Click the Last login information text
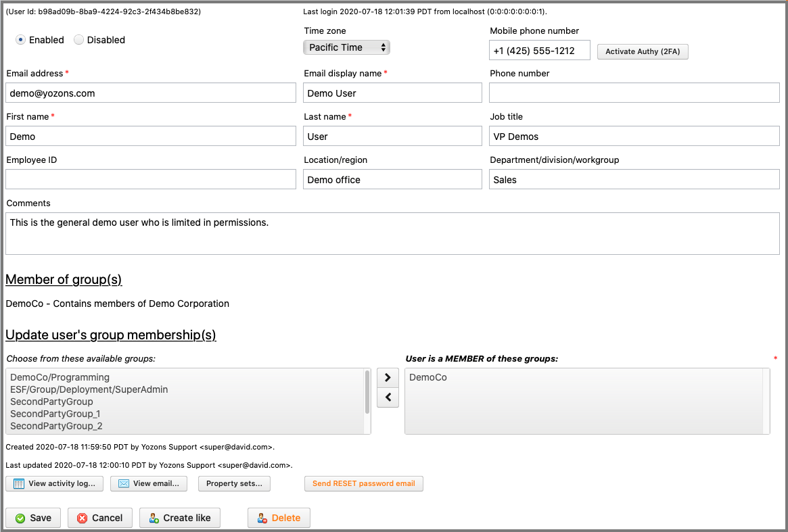 425,11
